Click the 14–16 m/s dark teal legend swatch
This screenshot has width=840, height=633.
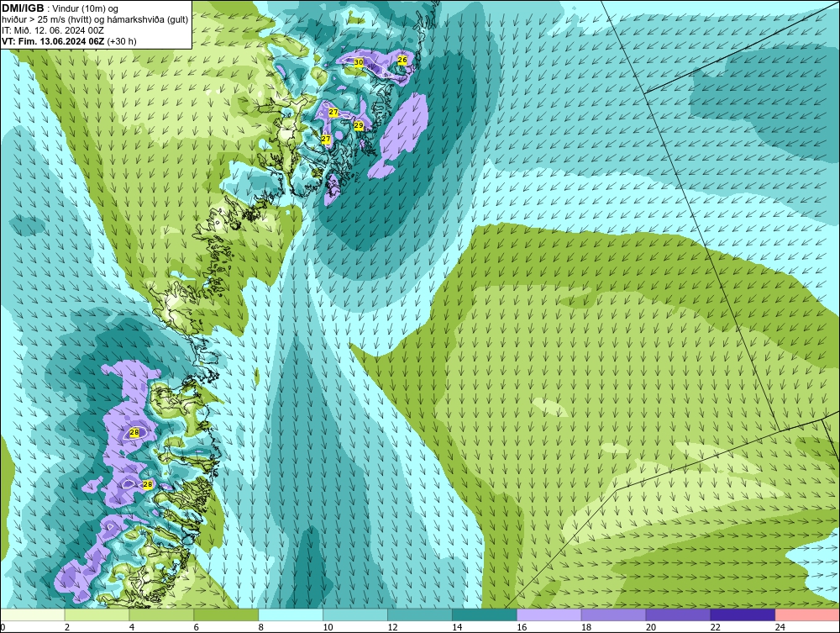485,615
